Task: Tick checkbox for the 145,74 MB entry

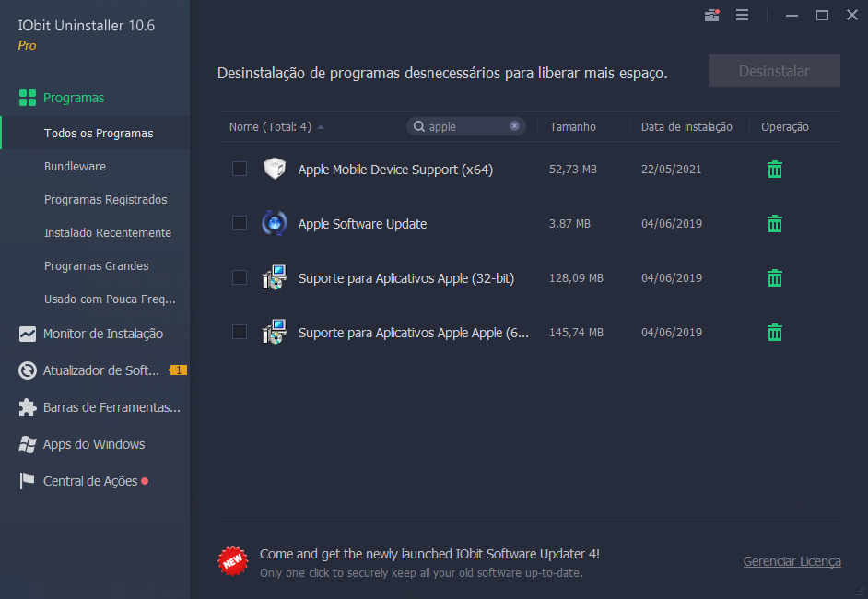Action: [x=240, y=332]
